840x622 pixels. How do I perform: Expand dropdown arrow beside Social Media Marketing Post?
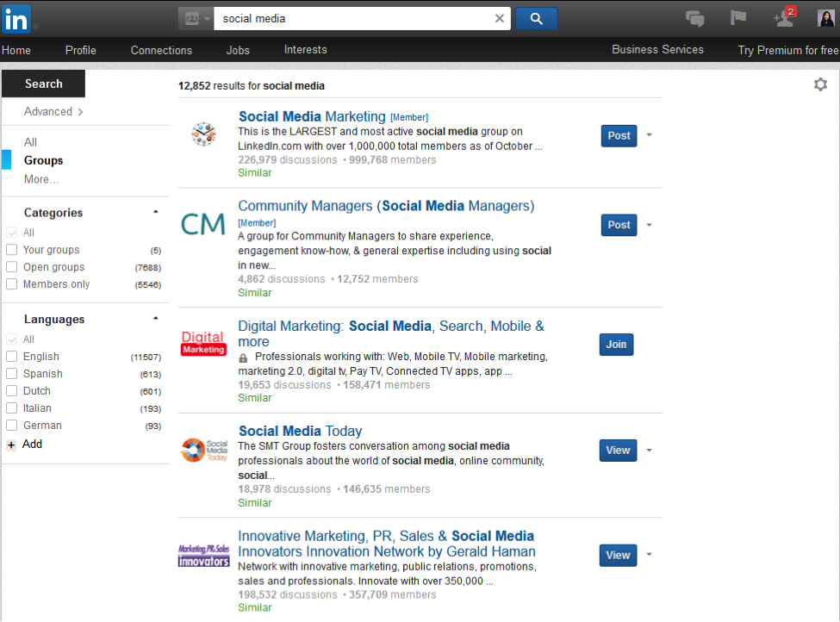click(649, 135)
